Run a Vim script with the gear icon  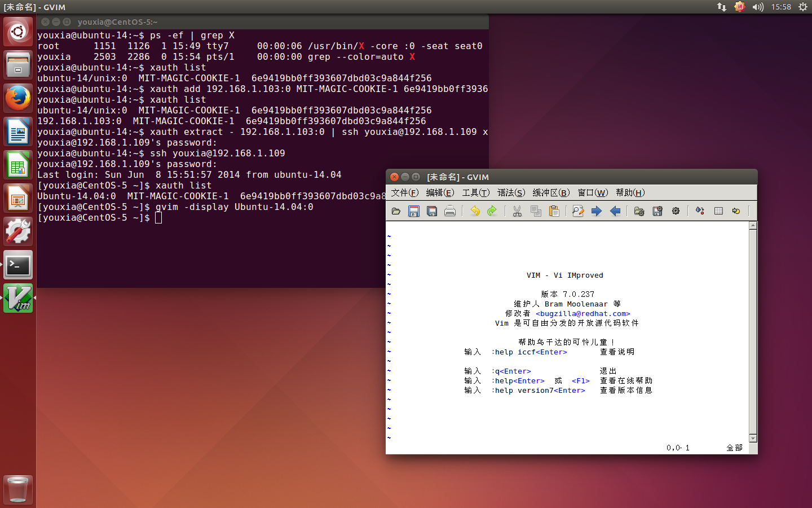coord(676,211)
